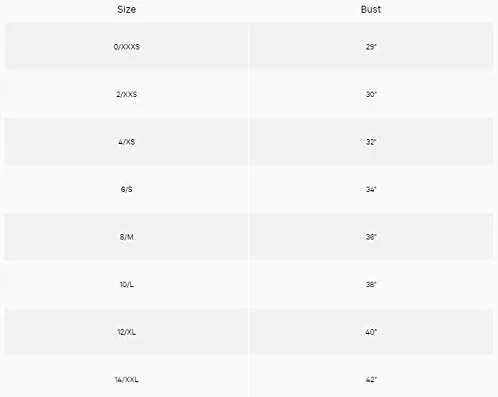Select the 14/XXL size cell

tap(127, 380)
